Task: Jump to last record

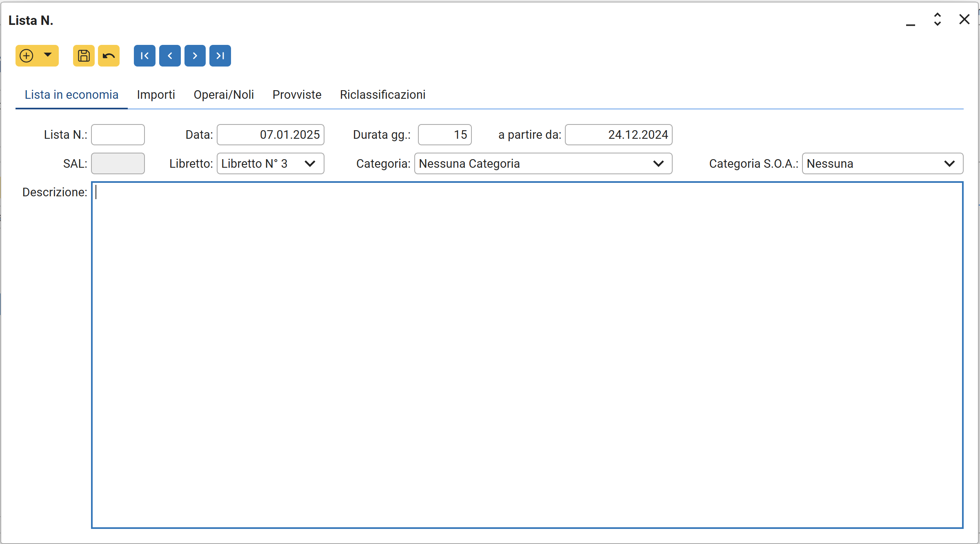Action: [x=220, y=56]
